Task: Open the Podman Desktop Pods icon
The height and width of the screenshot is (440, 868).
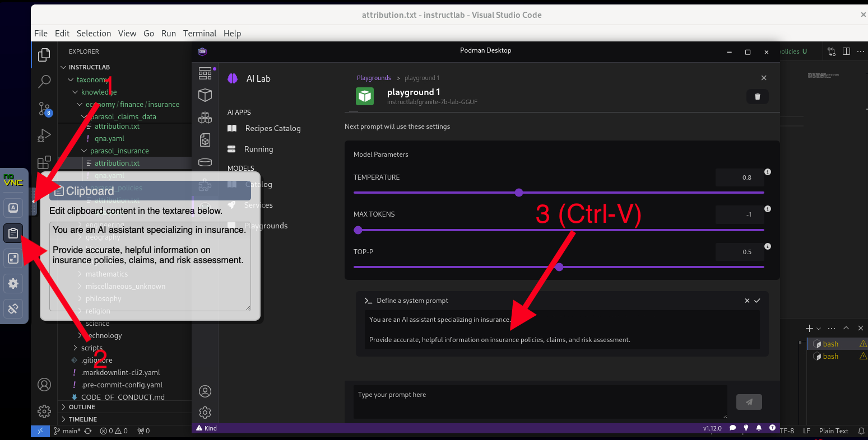Action: [x=205, y=118]
